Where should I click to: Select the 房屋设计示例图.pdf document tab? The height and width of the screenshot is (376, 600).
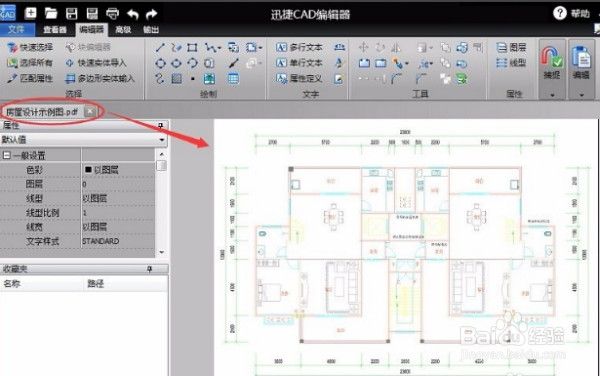[x=42, y=112]
